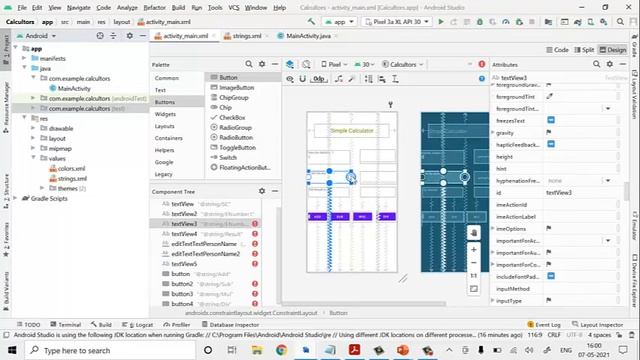The height and width of the screenshot is (360, 640).
Task: Expand the manifests folder
Action: pyautogui.click(x=24, y=58)
